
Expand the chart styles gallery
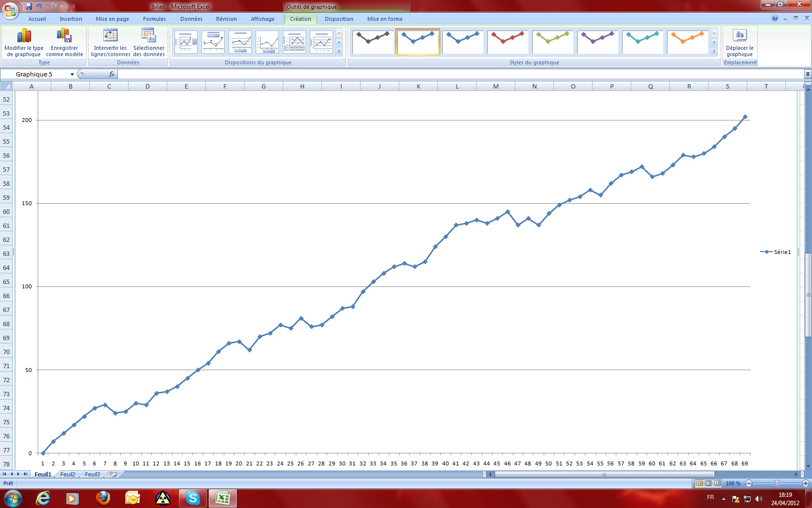click(x=714, y=52)
